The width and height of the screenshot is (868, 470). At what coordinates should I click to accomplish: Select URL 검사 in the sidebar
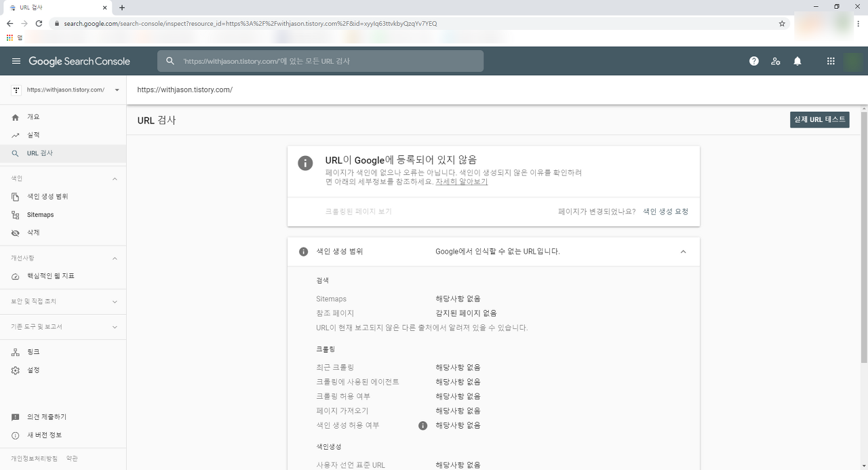(x=63, y=153)
